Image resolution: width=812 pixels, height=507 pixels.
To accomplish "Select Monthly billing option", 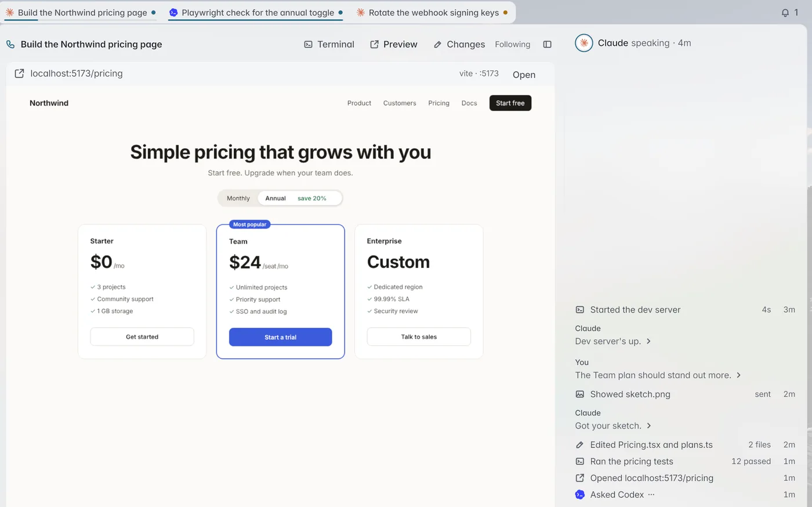I will click(238, 198).
